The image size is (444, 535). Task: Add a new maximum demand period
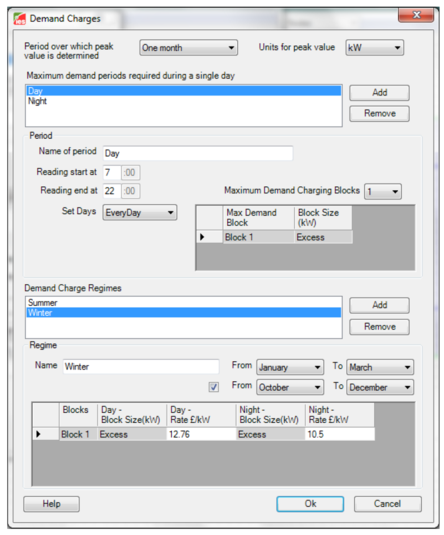pyautogui.click(x=379, y=92)
